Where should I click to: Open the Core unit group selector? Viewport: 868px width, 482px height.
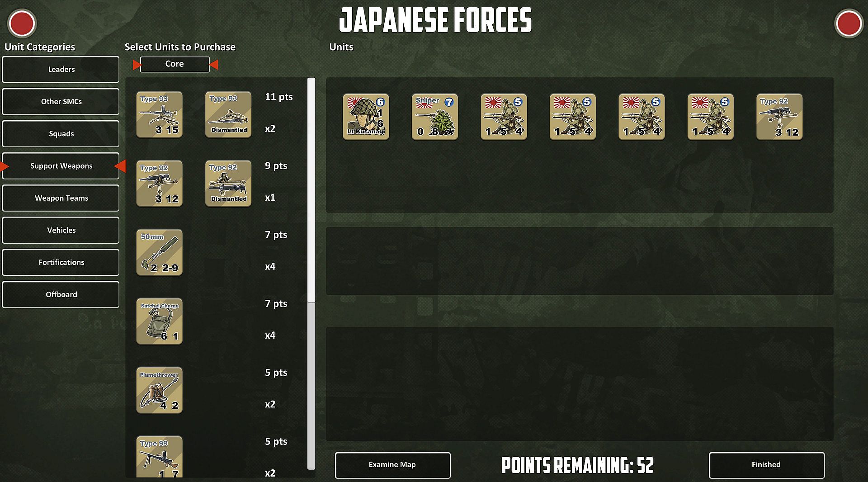[x=175, y=64]
